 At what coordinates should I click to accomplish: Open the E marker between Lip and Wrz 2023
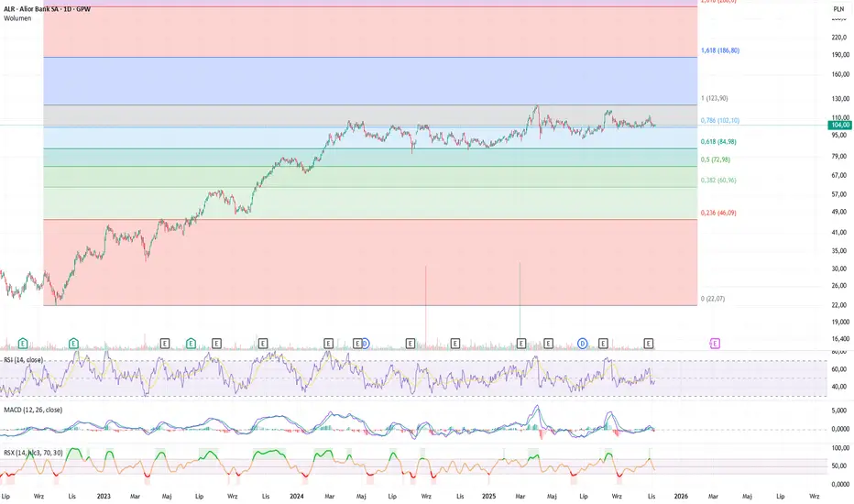(x=216, y=344)
